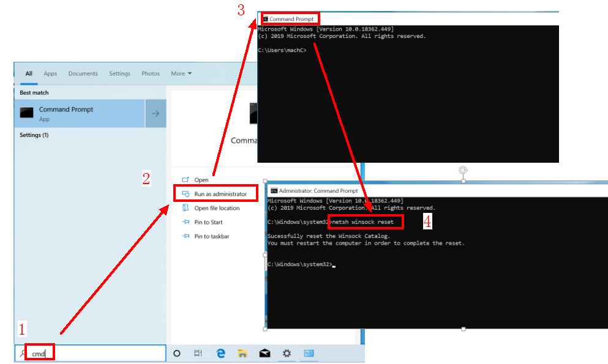Switch to the Apps search tab

tap(50, 73)
